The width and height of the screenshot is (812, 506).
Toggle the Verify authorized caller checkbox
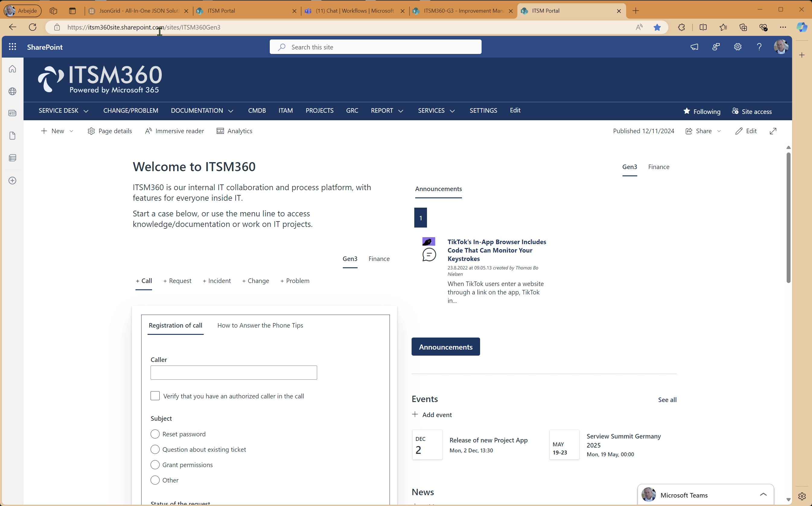[x=155, y=396]
